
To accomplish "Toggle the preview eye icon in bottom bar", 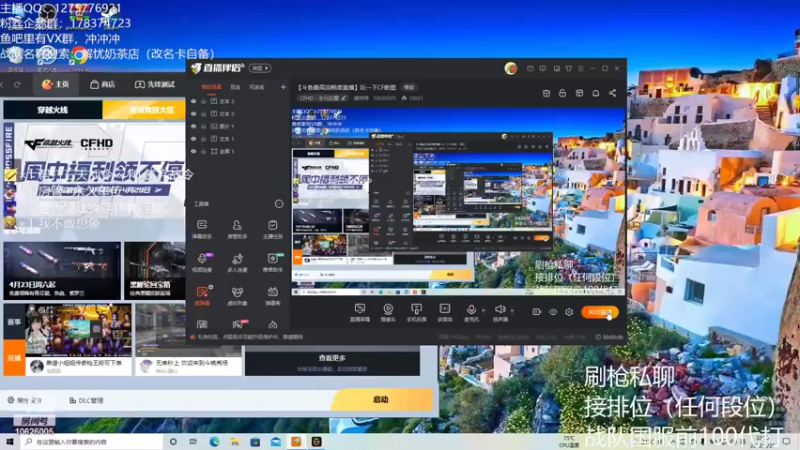I will point(553,312).
